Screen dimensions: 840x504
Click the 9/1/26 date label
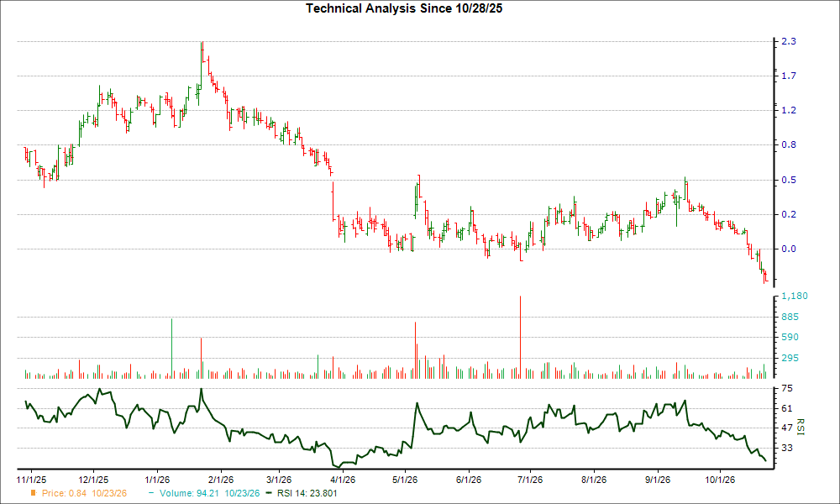[658, 480]
